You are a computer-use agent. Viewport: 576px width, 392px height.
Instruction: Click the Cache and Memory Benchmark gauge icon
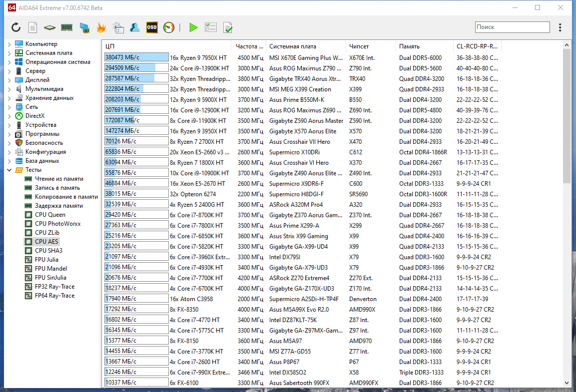point(168,27)
